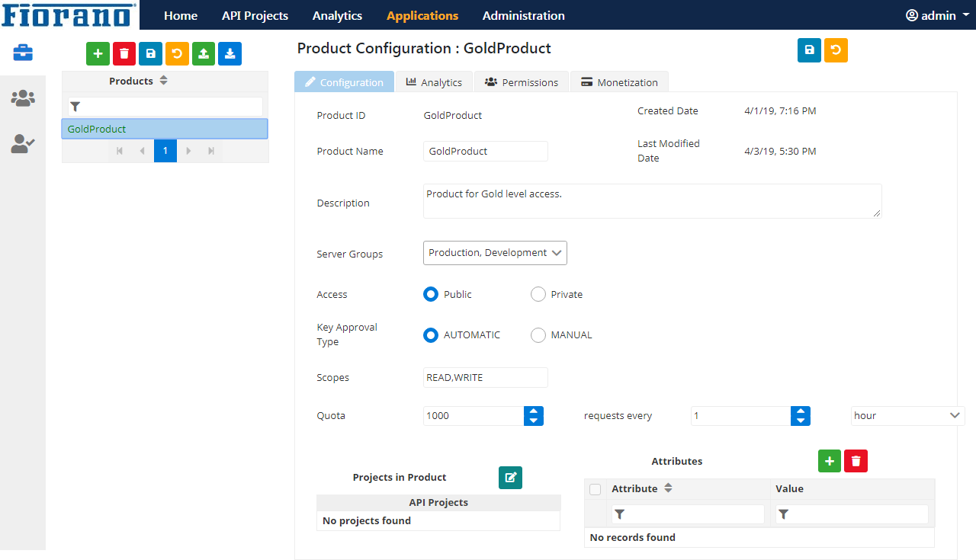The width and height of the screenshot is (976, 560).
Task: Open Applications in top navigation
Action: [422, 15]
